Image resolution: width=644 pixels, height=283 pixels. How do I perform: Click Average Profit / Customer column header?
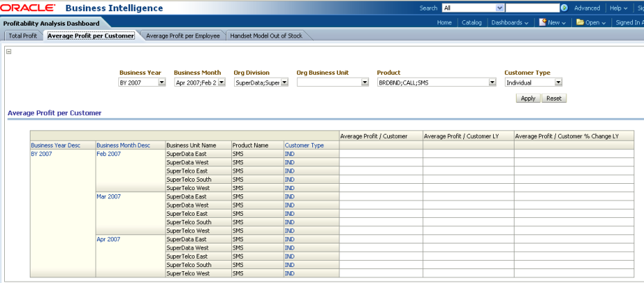pyautogui.click(x=374, y=136)
